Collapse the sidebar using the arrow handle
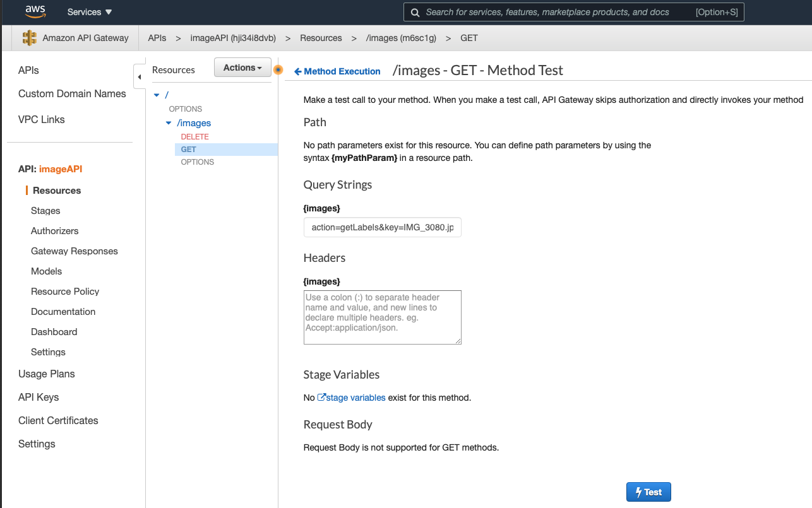 pyautogui.click(x=139, y=76)
